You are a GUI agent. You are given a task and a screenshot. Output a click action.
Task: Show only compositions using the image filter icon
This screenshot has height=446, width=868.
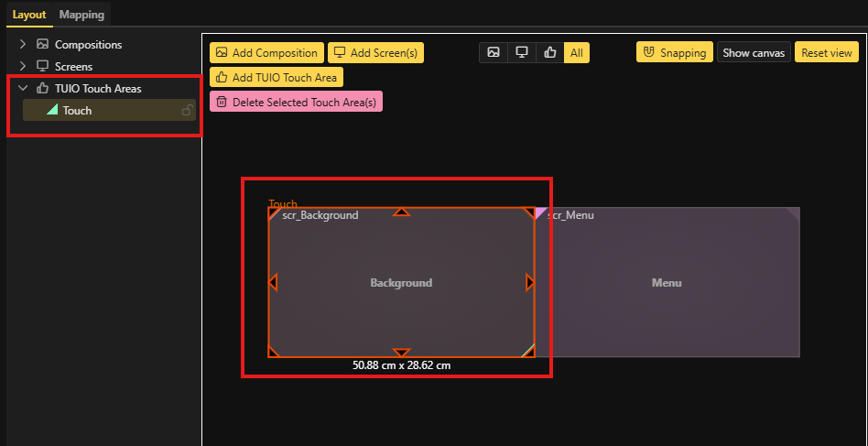(494, 53)
